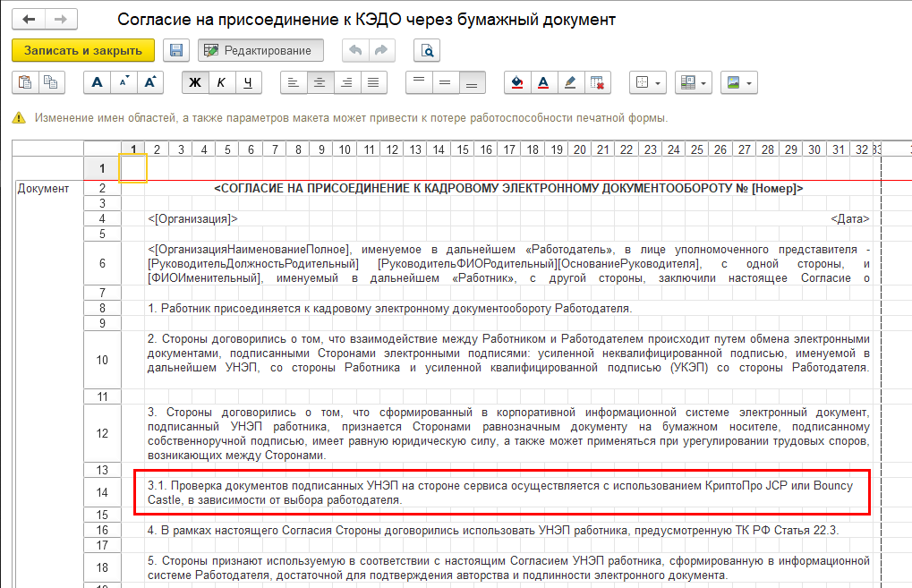Toggle bold Ж formatting
This screenshot has height=588, width=912.
pos(195,82)
